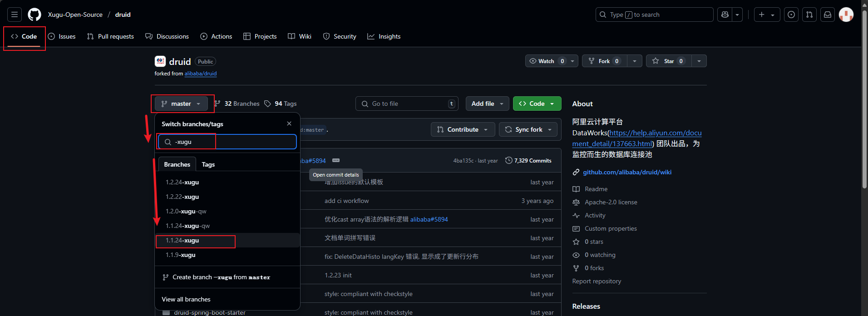Expand the Sync fork dropdown
The width and height of the screenshot is (868, 316).
pyautogui.click(x=528, y=129)
